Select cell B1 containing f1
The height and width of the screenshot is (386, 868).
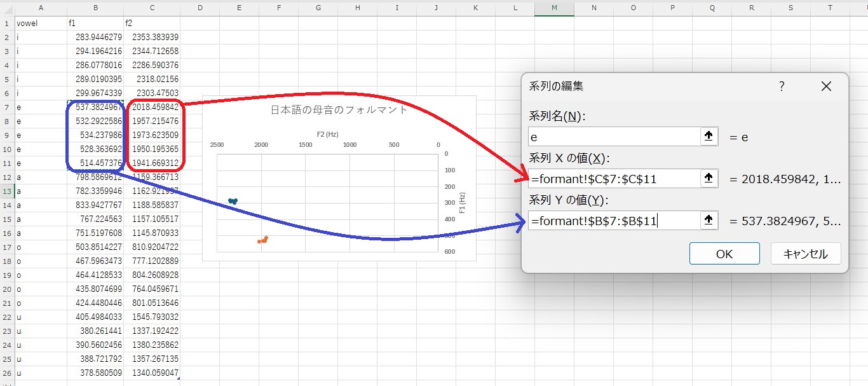point(95,24)
